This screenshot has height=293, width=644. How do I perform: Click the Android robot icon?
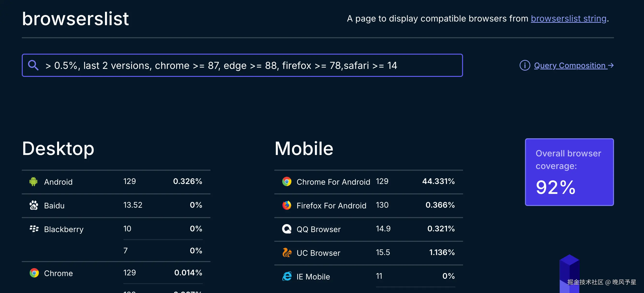(33, 182)
